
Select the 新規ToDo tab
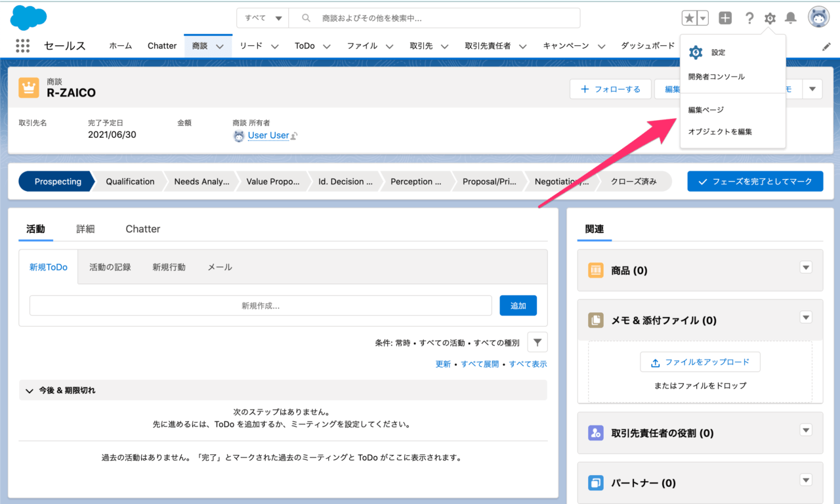(49, 267)
